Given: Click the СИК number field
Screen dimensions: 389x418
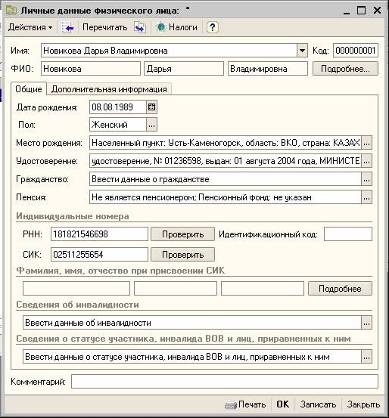Looking at the screenshot, I should point(99,255).
